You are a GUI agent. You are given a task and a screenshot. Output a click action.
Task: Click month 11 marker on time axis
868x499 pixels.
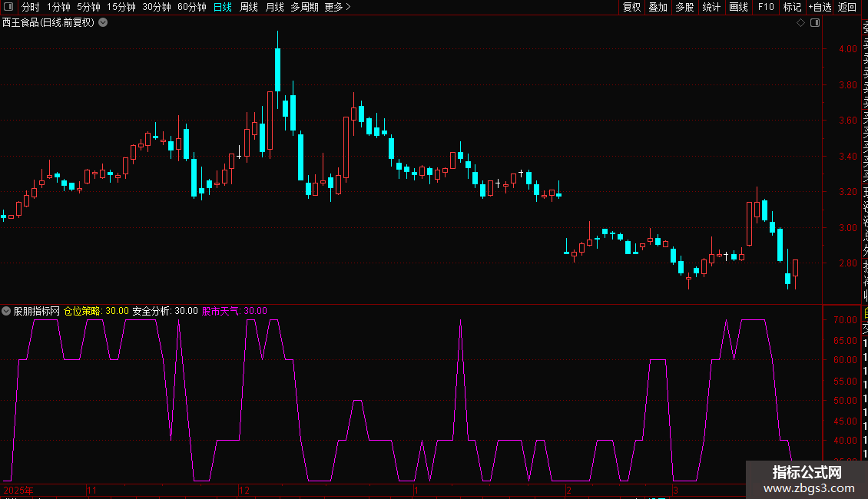coord(92,490)
